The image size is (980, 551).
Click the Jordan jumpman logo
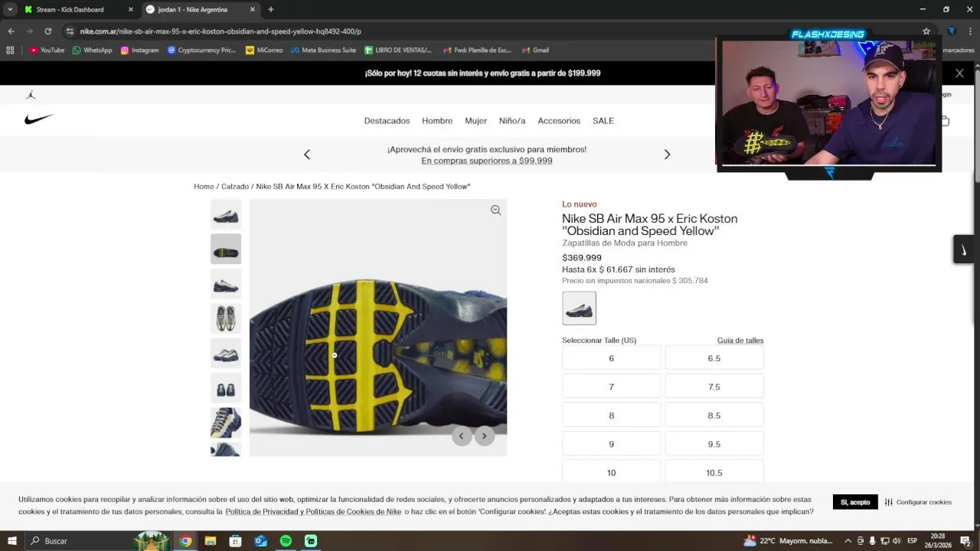tap(31, 95)
